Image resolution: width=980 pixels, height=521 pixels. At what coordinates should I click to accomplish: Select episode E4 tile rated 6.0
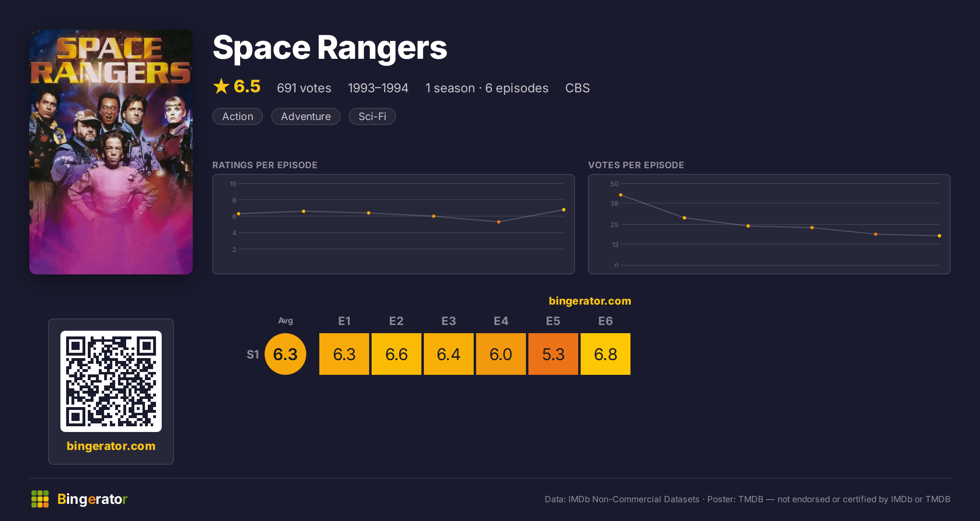pyautogui.click(x=501, y=354)
